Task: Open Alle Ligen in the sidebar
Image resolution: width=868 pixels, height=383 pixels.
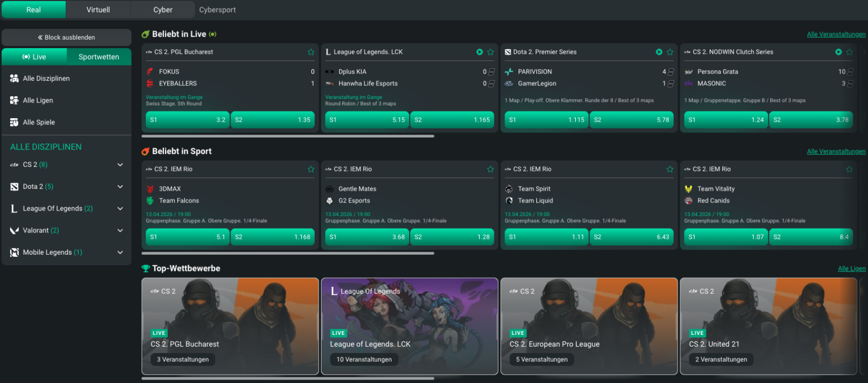Action: pos(67,101)
